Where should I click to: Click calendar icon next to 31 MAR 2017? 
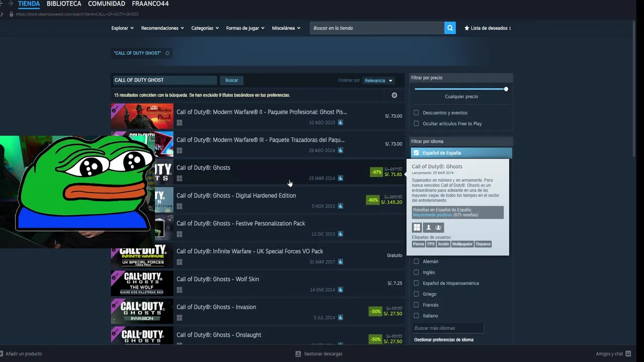click(341, 261)
